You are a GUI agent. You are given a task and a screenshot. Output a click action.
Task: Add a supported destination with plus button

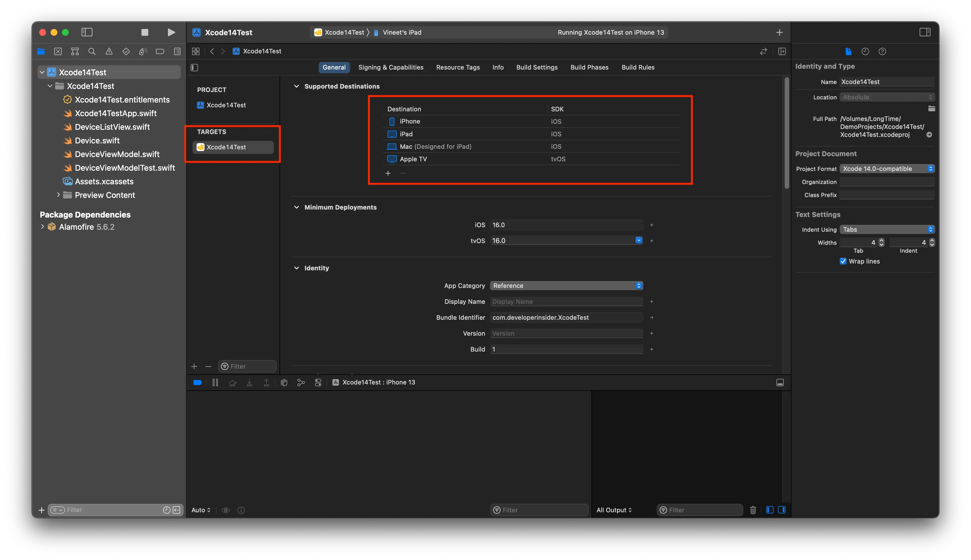pyautogui.click(x=388, y=173)
